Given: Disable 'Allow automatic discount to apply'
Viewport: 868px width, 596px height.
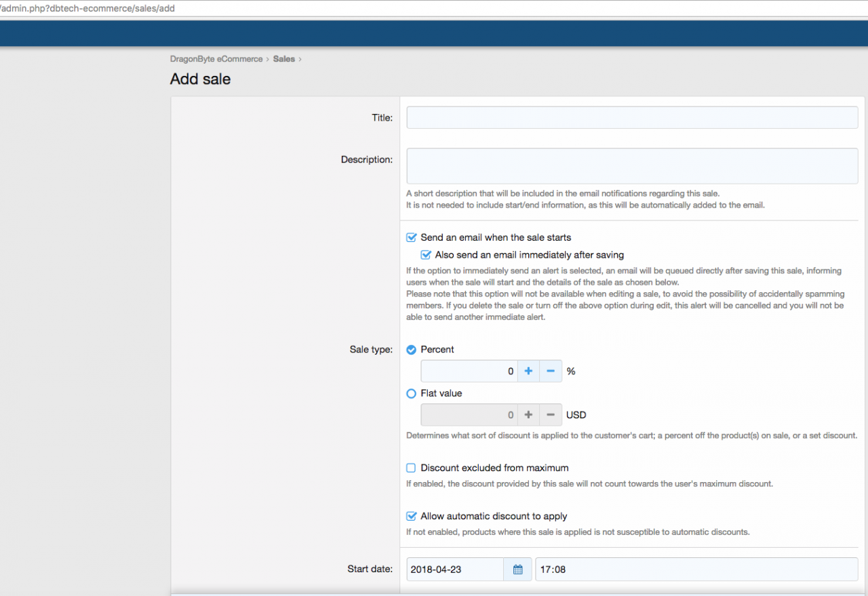Looking at the screenshot, I should [411, 517].
